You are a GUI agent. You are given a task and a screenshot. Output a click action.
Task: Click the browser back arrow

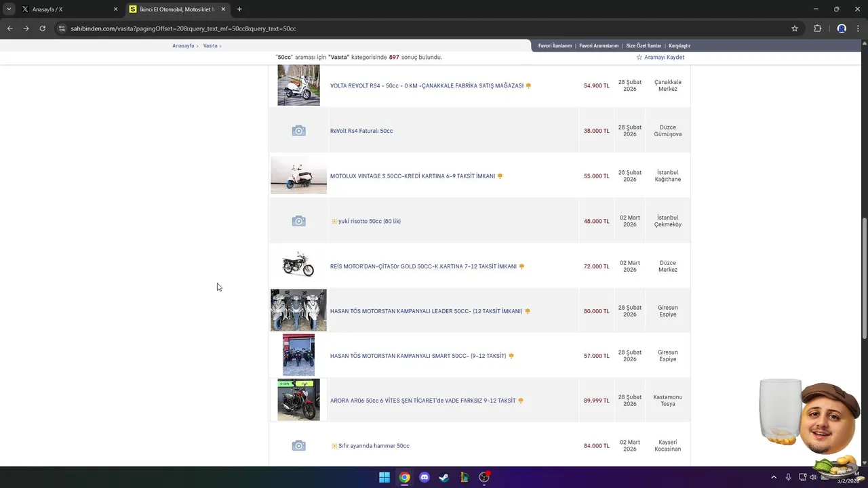coord(9,28)
